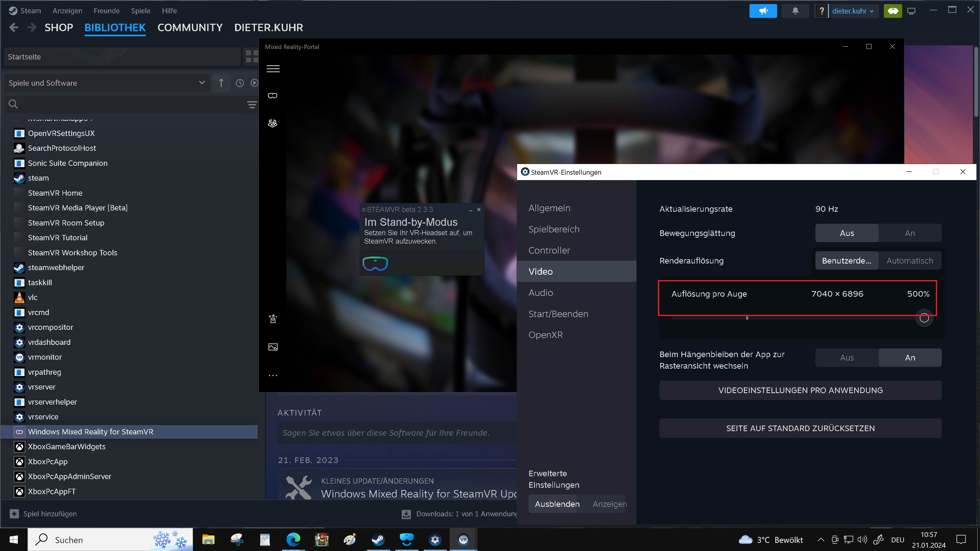The image size is (980, 551).
Task: Open the dieter.kuhr account dropdown
Action: click(x=853, y=11)
